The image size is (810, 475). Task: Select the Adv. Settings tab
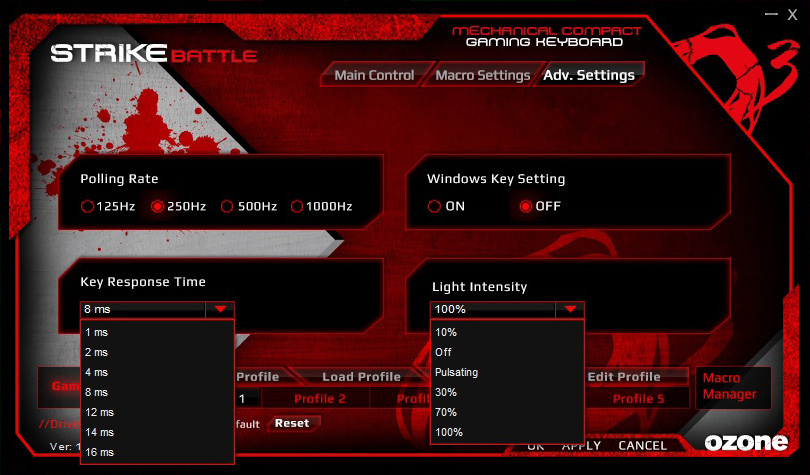click(589, 75)
